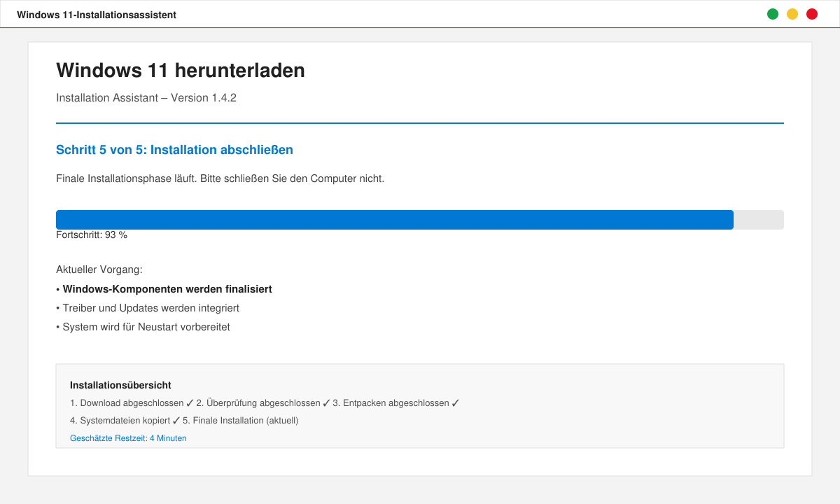Click the heading 'Windows 11 herunterladen'

pyautogui.click(x=181, y=70)
